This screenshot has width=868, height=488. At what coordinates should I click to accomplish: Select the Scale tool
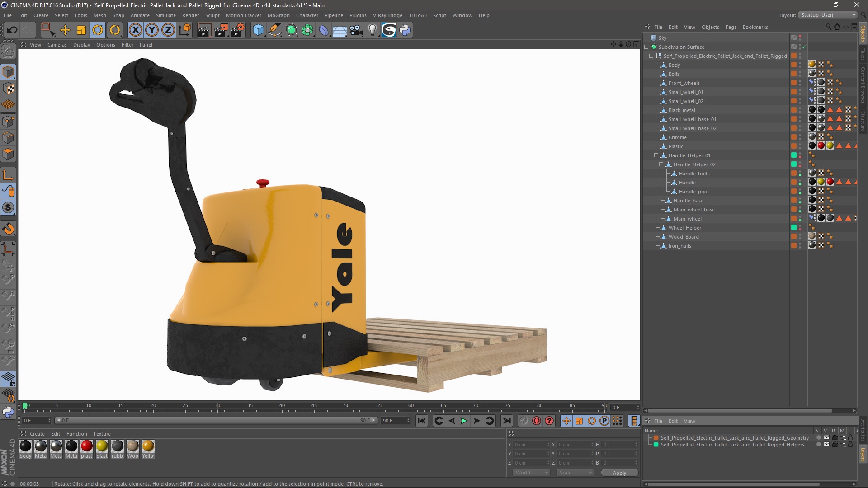[x=81, y=30]
